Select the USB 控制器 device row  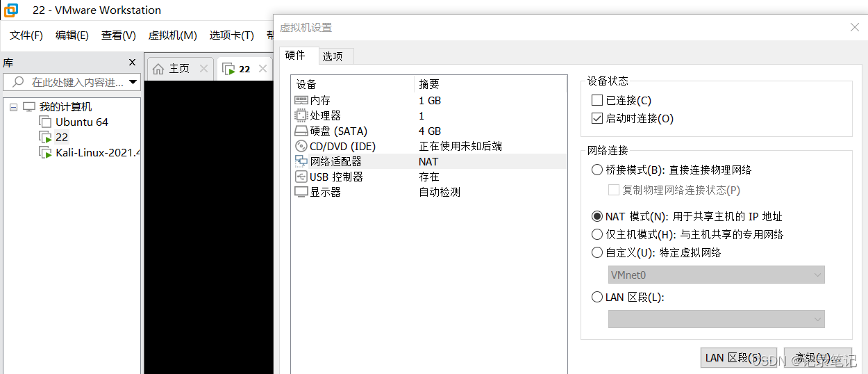[429, 177]
